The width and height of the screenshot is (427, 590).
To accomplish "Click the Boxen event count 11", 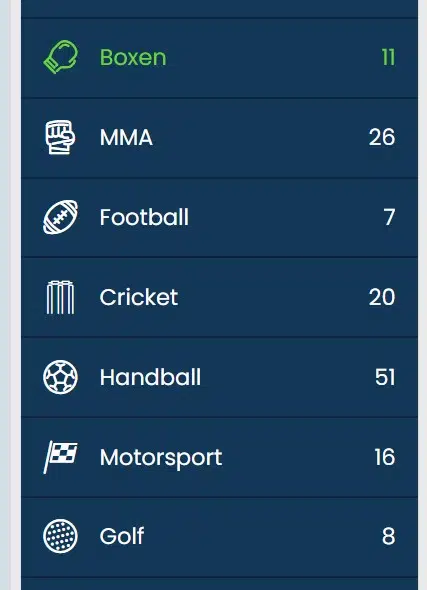I will (x=388, y=58).
